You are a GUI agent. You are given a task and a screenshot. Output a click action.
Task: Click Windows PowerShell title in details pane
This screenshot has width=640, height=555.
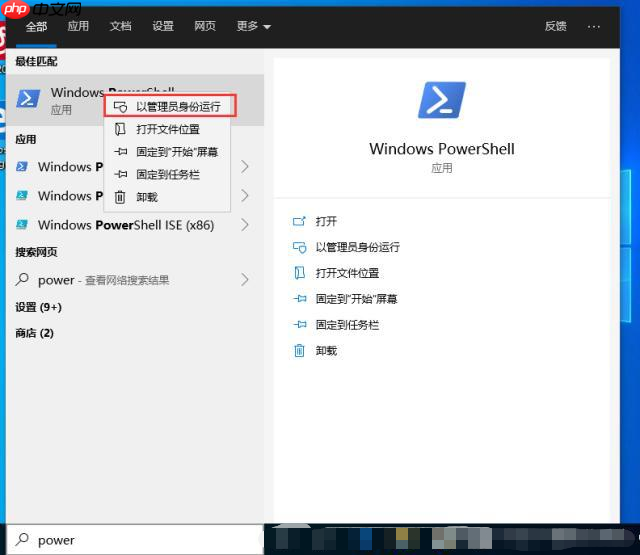click(x=442, y=149)
